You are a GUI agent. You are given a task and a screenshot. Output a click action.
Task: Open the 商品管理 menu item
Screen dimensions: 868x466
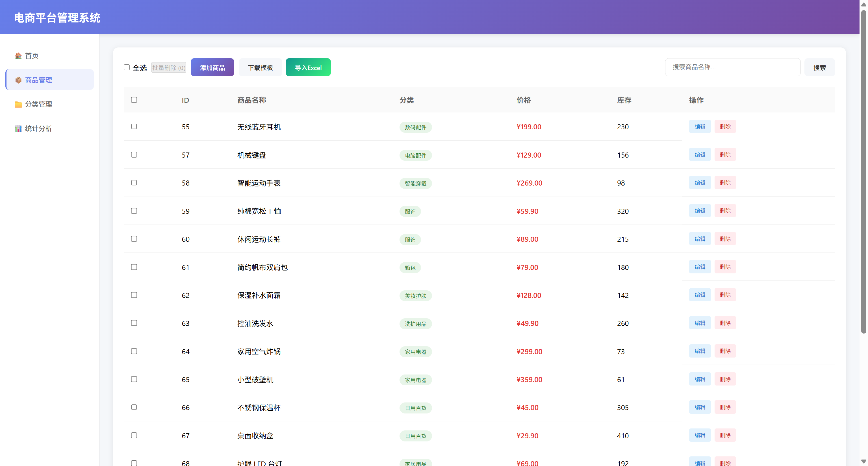(49, 80)
